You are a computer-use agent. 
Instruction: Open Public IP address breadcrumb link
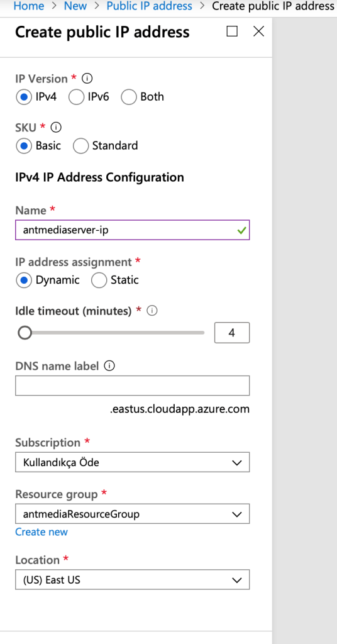149,6
